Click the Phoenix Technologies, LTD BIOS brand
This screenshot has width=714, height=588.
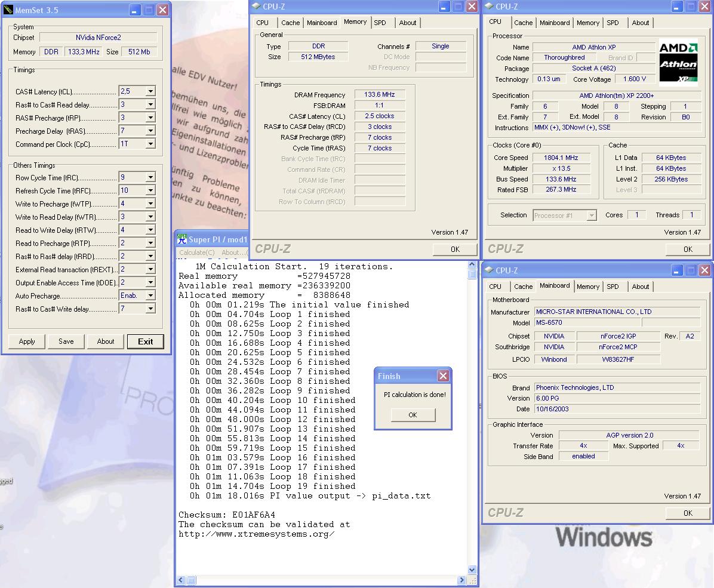pyautogui.click(x=617, y=387)
